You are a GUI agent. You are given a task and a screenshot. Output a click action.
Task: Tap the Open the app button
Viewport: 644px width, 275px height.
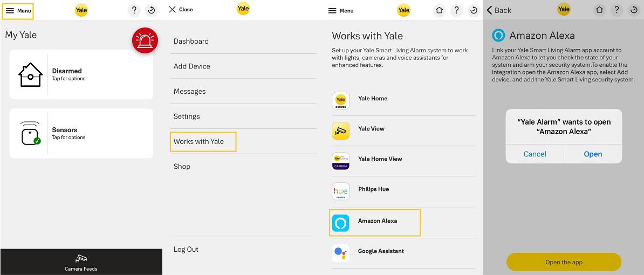[564, 262]
